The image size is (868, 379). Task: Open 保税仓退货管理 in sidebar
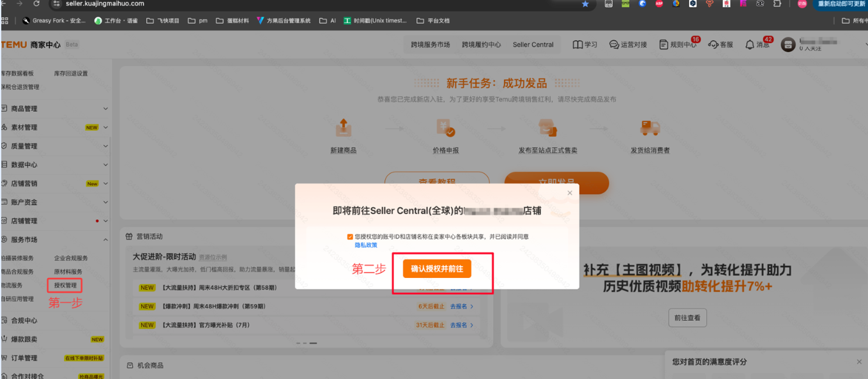coord(20,87)
